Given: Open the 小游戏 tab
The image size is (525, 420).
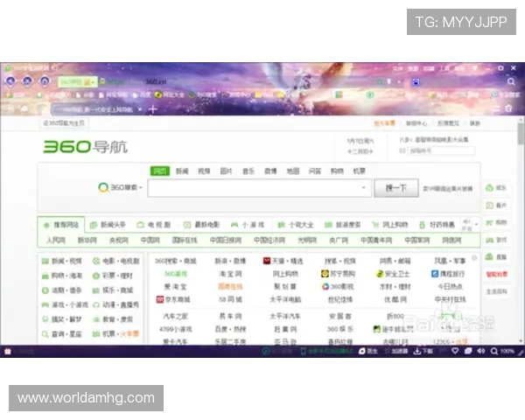Looking at the screenshot, I should tap(248, 225).
